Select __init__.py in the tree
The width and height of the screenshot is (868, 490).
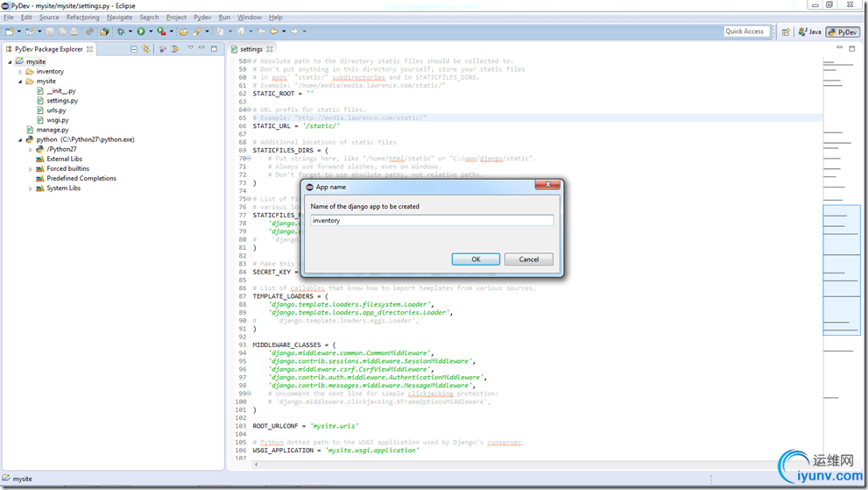61,91
